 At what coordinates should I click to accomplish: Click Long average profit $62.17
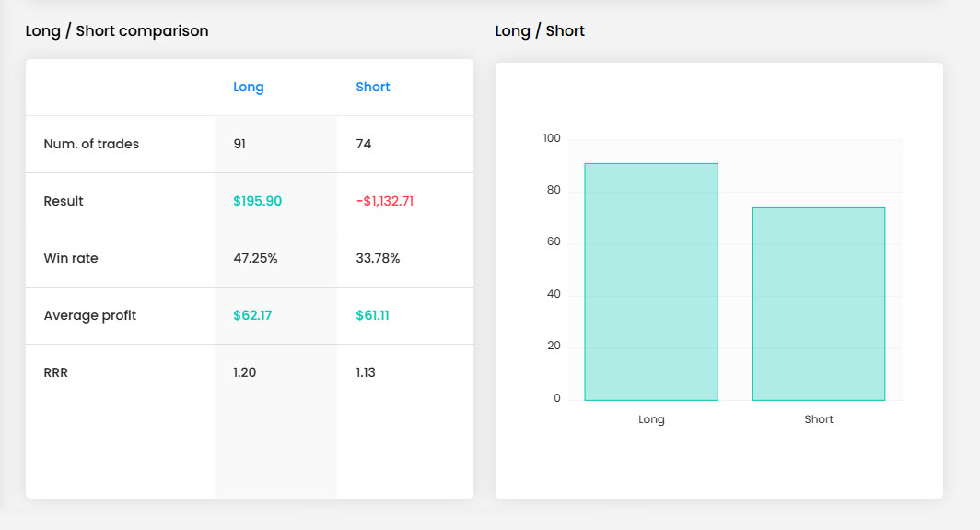tap(252, 315)
